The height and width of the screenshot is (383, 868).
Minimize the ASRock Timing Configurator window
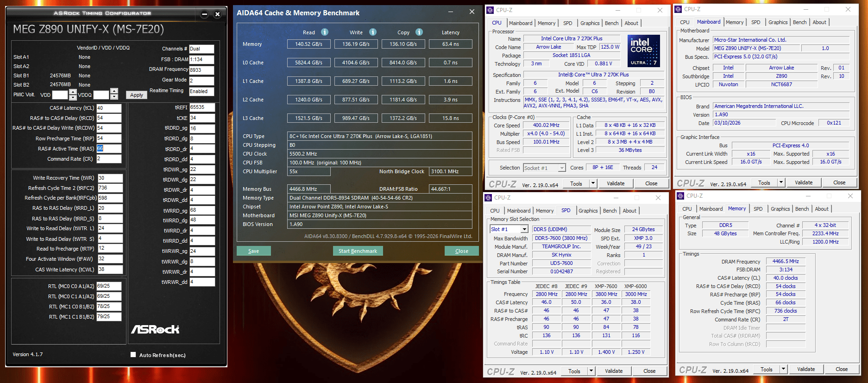coord(205,14)
